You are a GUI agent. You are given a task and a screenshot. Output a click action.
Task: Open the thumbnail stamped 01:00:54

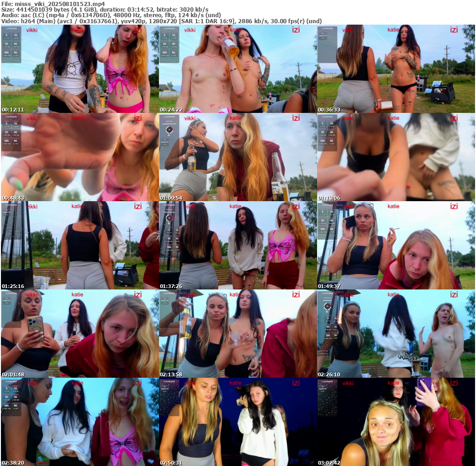point(238,157)
